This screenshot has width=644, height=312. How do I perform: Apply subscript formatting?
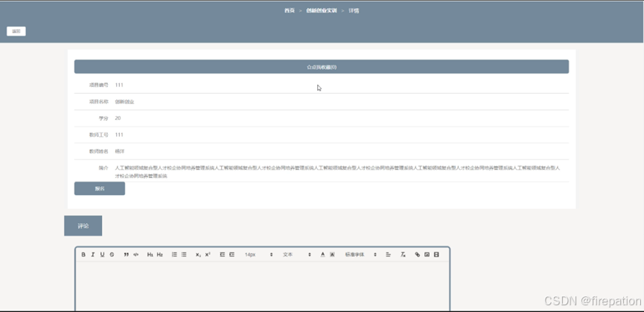pos(198,255)
